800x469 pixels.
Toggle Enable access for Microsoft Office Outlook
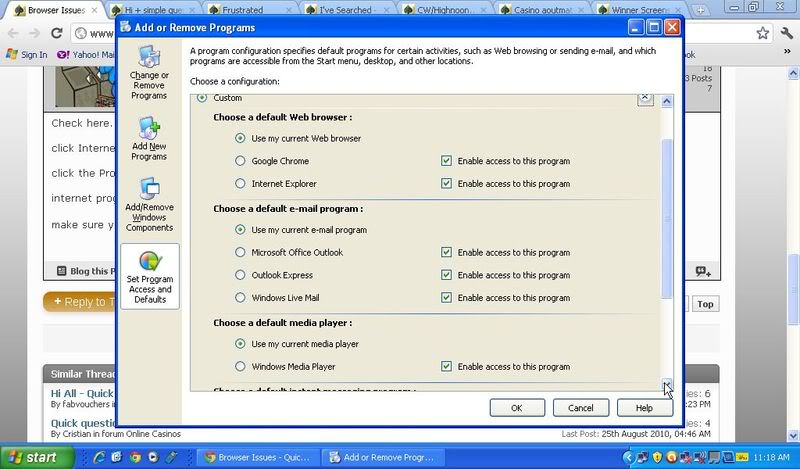pyautogui.click(x=446, y=252)
